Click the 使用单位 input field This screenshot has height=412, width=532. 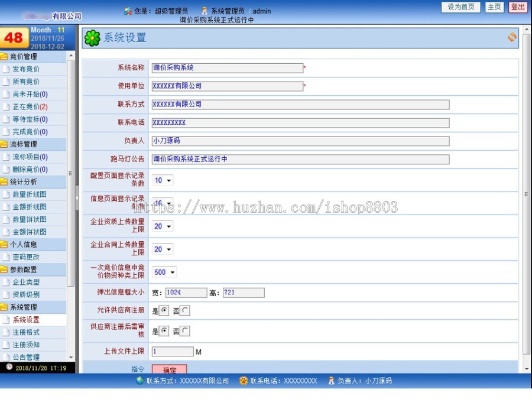228,86
